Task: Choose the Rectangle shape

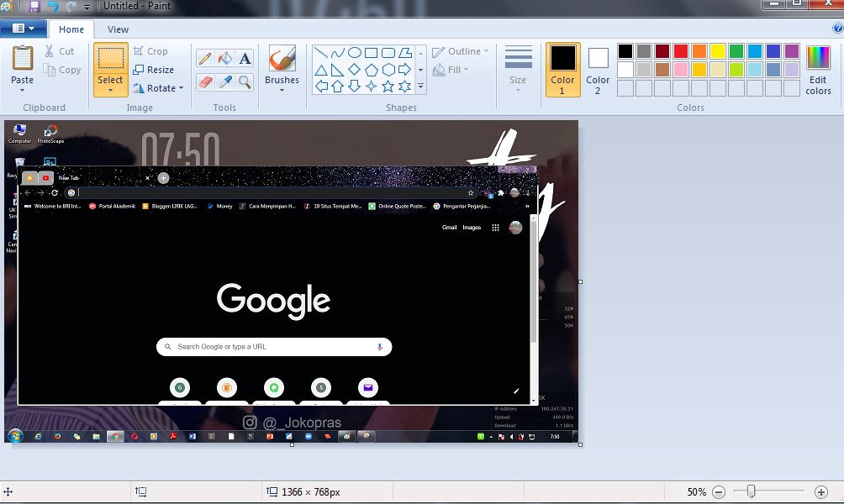Action: pos(371,53)
